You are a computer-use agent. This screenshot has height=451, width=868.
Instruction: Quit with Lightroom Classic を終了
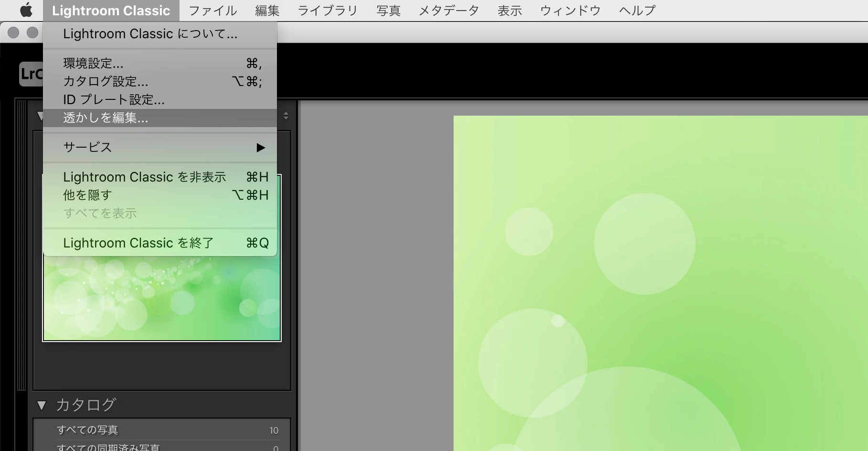tap(160, 243)
